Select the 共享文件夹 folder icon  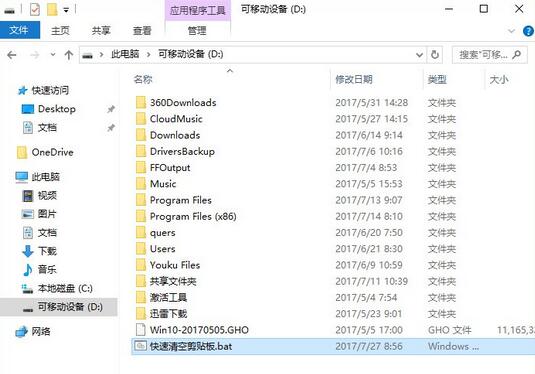[x=141, y=281]
